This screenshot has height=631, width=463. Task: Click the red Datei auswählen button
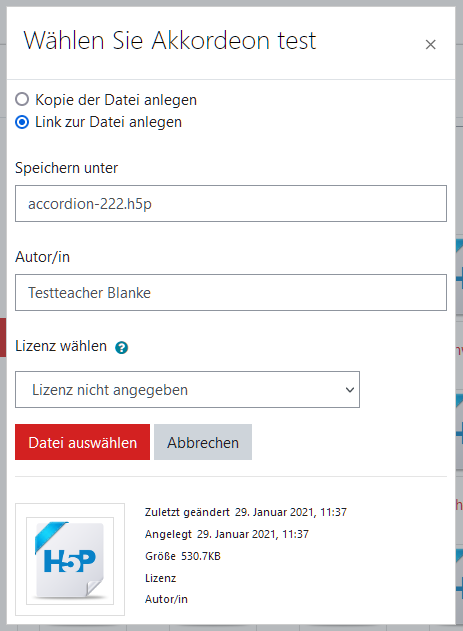(x=82, y=442)
